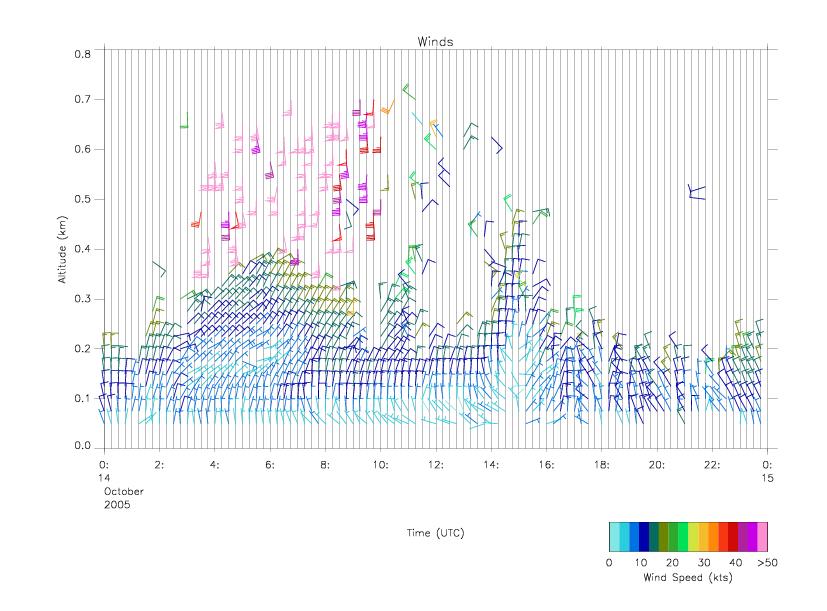Select the 'October' date label

(123, 491)
